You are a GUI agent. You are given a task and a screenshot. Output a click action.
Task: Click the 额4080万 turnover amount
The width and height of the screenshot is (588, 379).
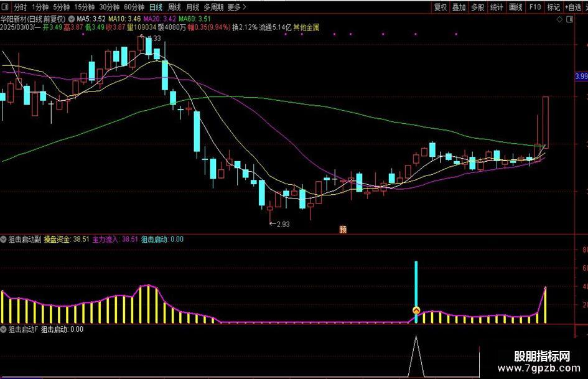172,27
